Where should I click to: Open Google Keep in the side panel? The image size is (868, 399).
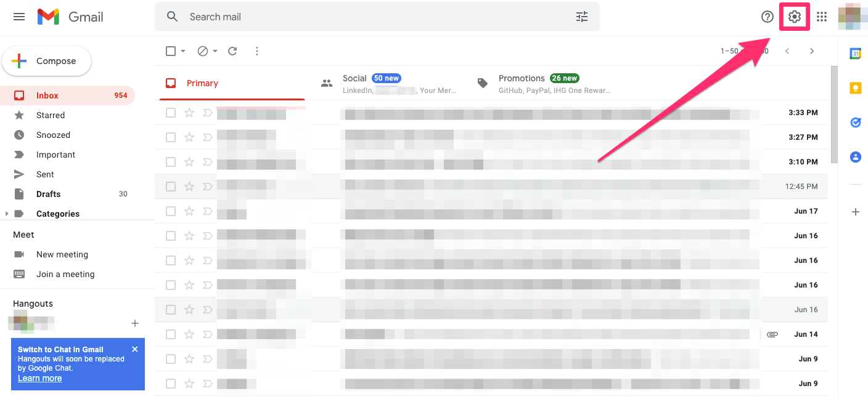point(855,87)
